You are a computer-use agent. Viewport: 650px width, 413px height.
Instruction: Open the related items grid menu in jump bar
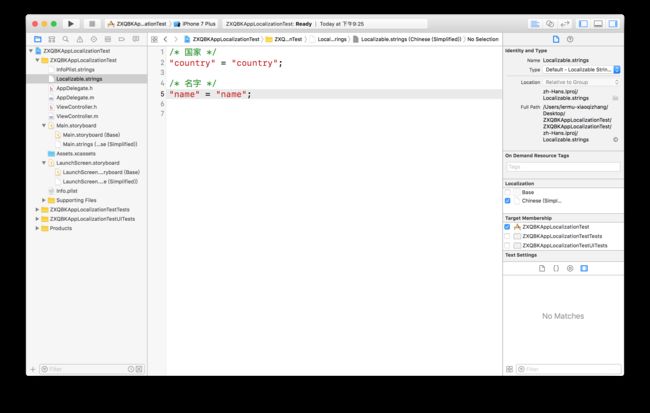pos(154,39)
